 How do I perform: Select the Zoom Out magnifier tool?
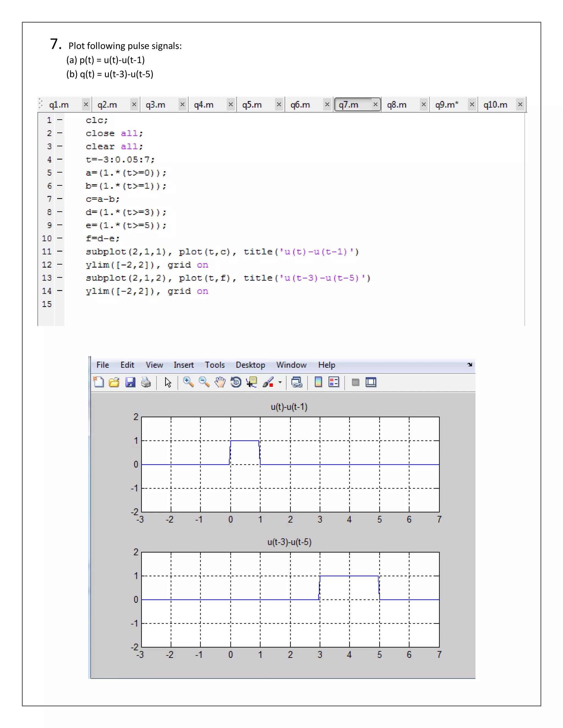tap(204, 382)
